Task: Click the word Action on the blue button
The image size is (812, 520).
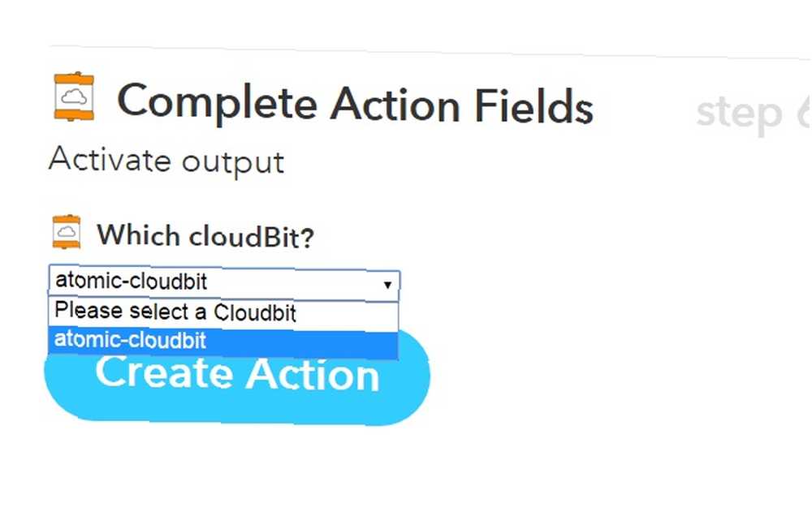Action: click(x=313, y=375)
